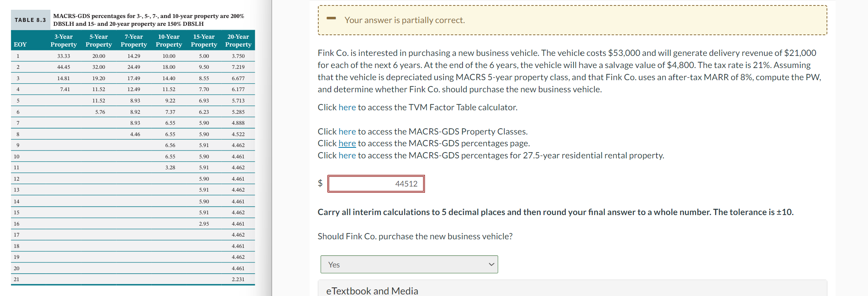Click the TABLE 8.3 label
Image resolution: width=868 pixels, height=296 pixels.
pyautogui.click(x=30, y=20)
